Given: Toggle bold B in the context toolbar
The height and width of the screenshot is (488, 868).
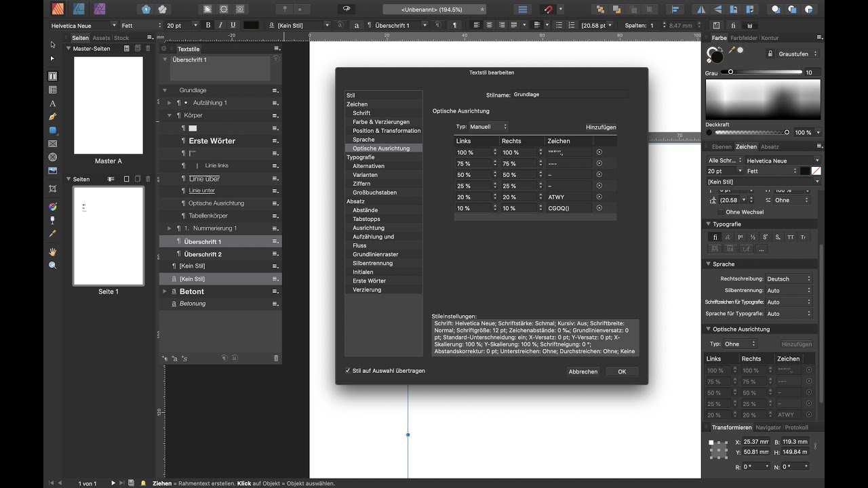Looking at the screenshot, I should (x=208, y=25).
